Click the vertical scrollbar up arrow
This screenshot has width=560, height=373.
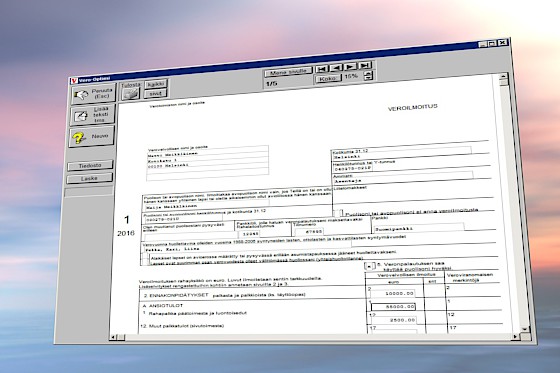pyautogui.click(x=503, y=76)
